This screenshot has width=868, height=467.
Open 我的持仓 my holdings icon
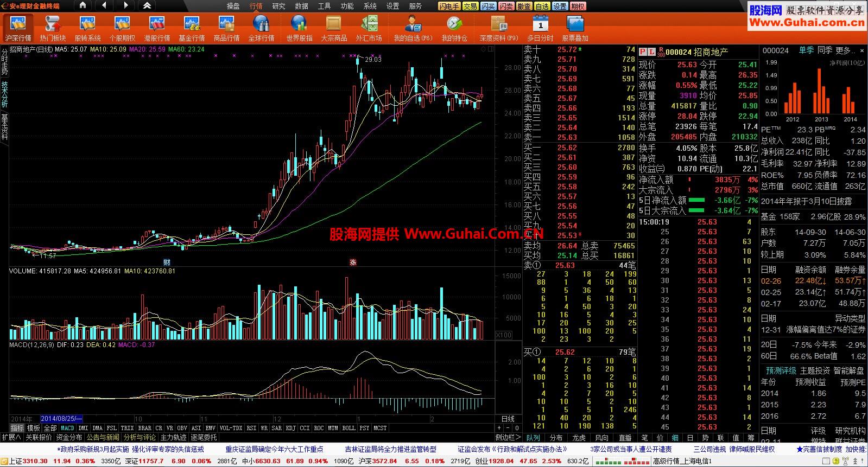tap(454, 28)
